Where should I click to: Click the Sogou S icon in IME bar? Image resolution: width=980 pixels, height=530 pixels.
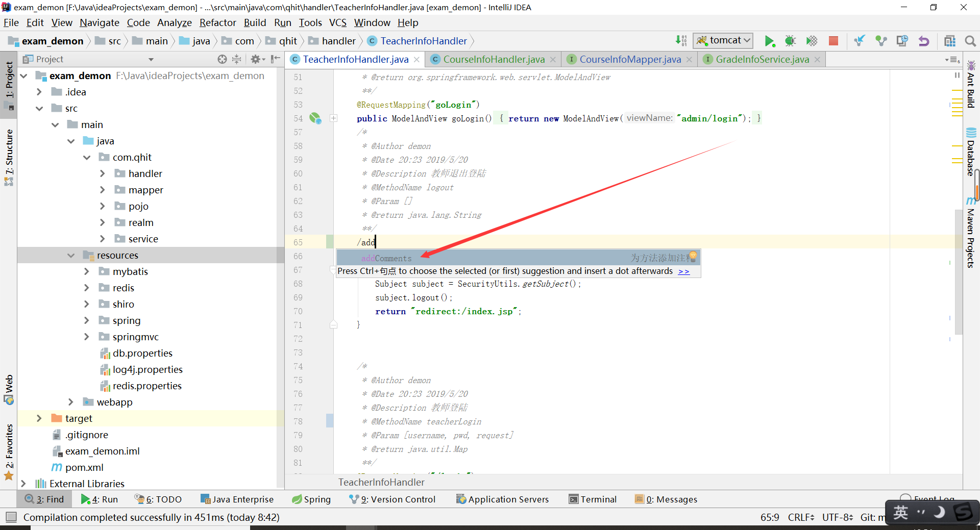(x=964, y=512)
